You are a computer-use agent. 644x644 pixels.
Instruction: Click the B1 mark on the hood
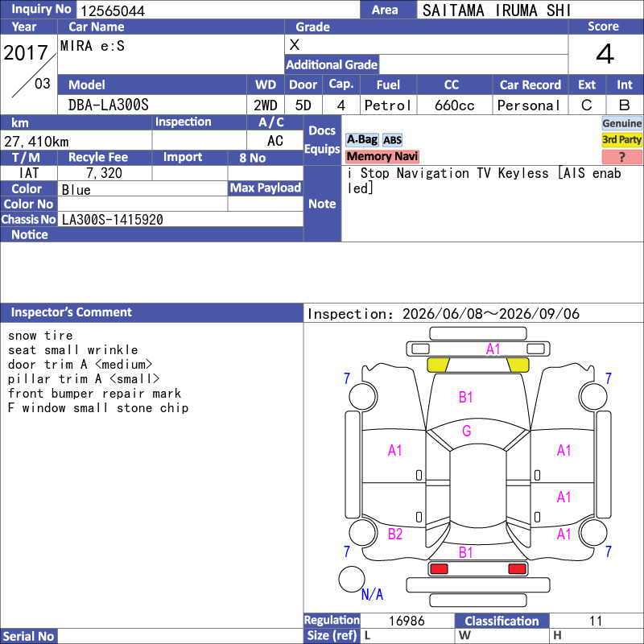pyautogui.click(x=466, y=397)
